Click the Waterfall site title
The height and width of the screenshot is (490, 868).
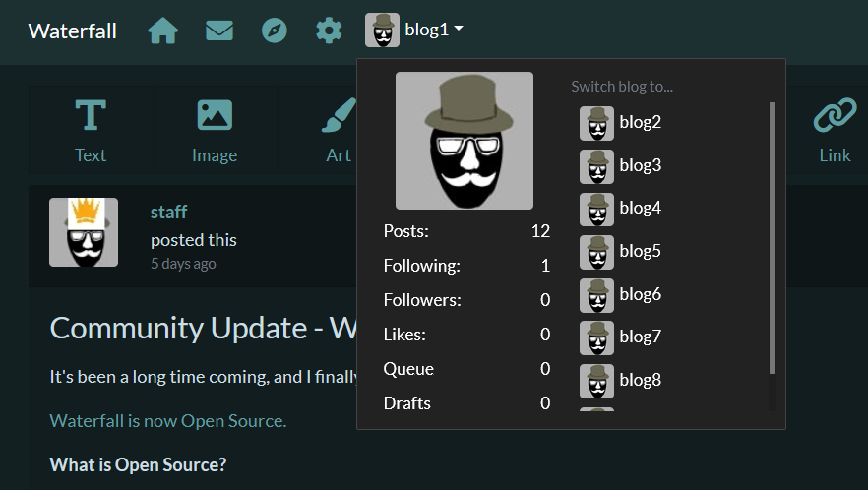pos(73,31)
